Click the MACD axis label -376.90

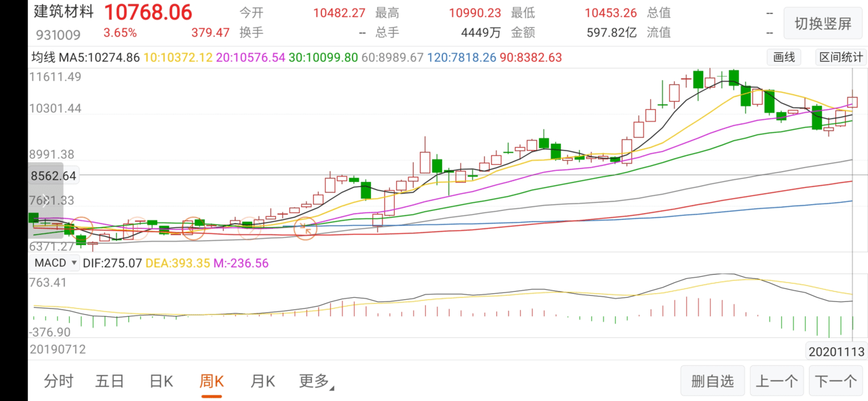pos(50,332)
